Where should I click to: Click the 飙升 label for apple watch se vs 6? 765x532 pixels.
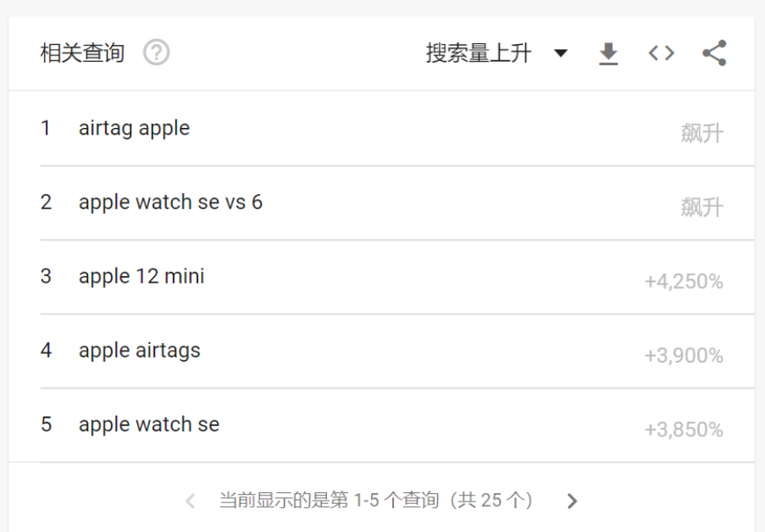click(x=701, y=207)
